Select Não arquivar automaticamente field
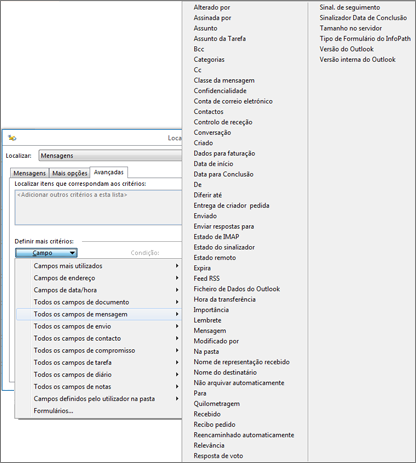The height and width of the screenshot is (463, 416). (x=239, y=383)
